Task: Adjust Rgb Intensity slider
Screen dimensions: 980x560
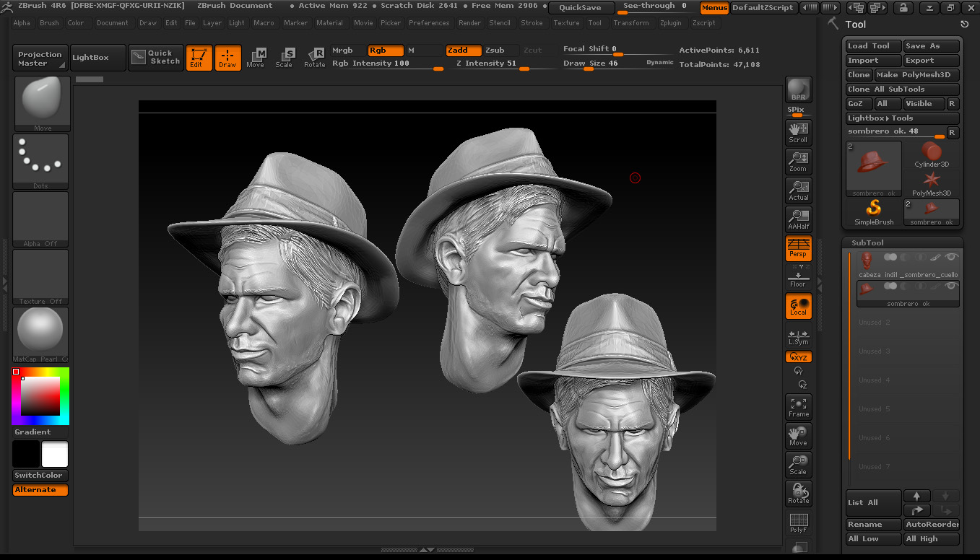Action: (387, 64)
